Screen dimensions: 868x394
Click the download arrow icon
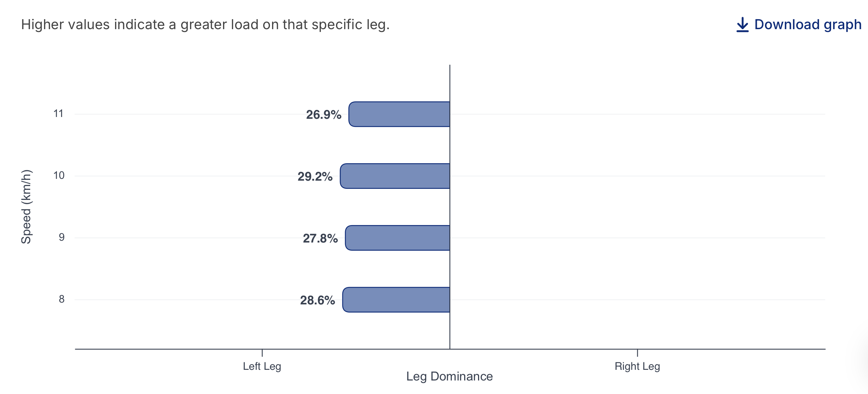[742, 25]
